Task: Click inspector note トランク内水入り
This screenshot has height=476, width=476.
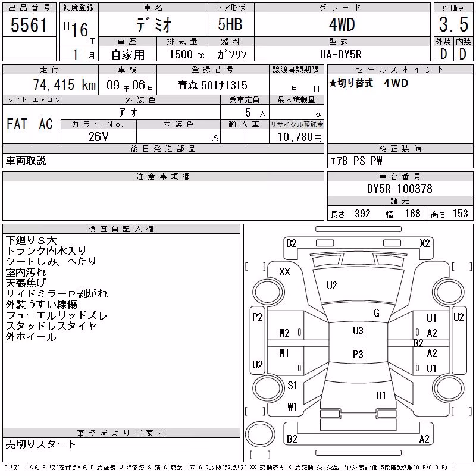Action: tap(46, 250)
